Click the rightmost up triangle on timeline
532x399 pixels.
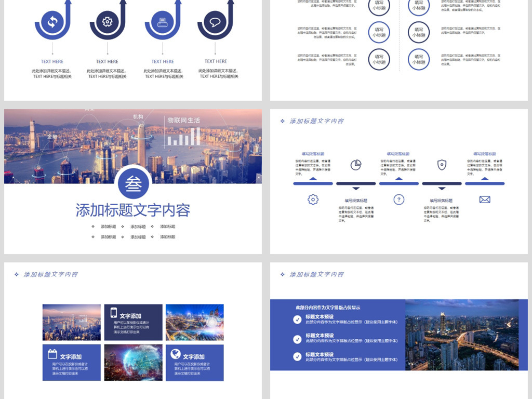click(x=485, y=178)
